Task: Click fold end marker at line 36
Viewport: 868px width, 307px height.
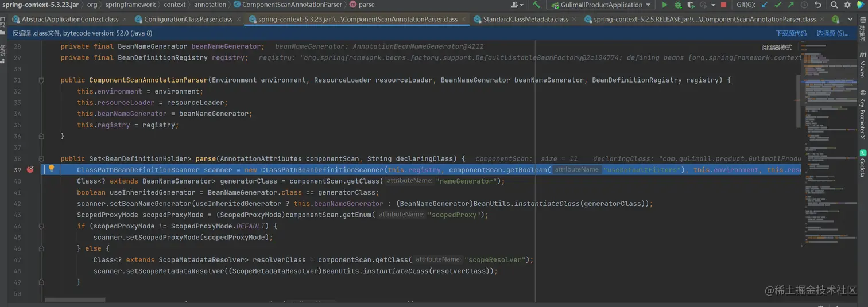Action: pyautogui.click(x=41, y=136)
